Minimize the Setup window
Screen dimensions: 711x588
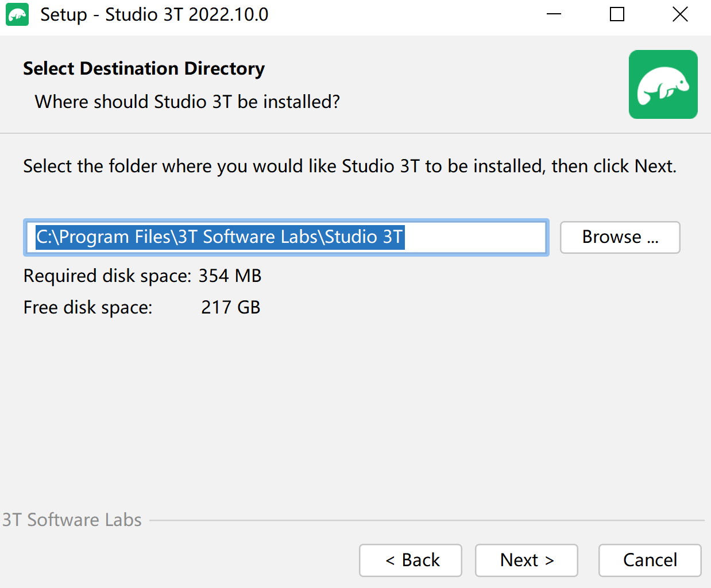554,14
